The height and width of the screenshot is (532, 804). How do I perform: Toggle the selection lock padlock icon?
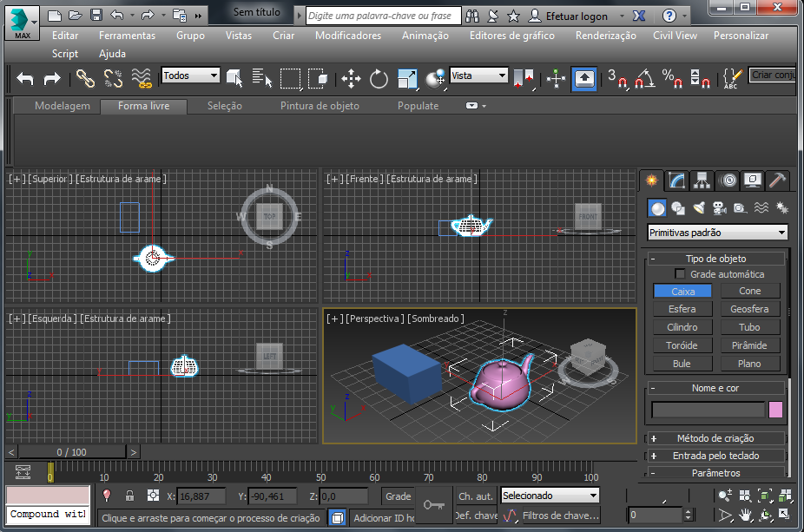[129, 496]
